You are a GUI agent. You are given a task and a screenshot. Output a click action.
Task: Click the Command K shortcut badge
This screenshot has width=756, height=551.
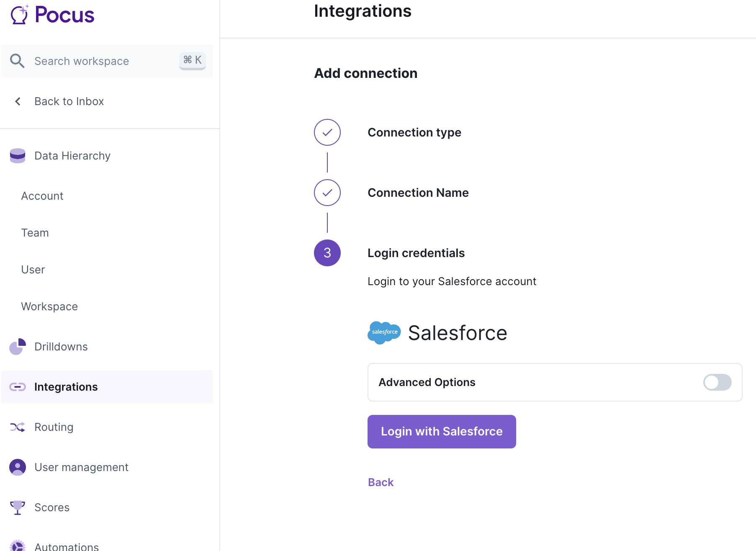point(193,60)
